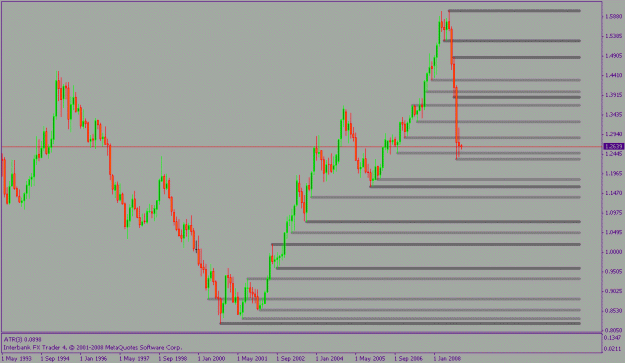The width and height of the screenshot is (625, 363).
Task: Click the 1 Jan 2000 date label
Action: tap(212, 359)
